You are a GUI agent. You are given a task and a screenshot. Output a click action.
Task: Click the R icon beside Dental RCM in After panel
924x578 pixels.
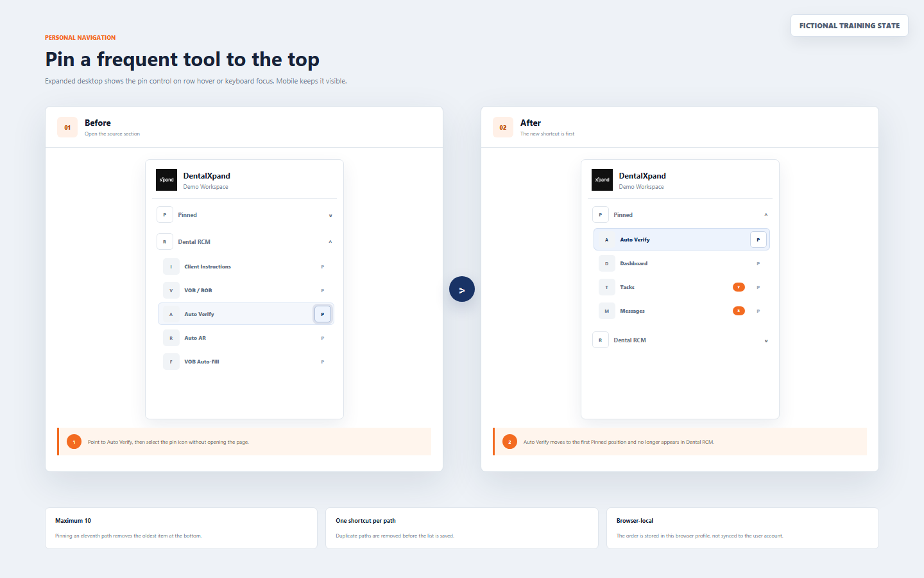click(601, 340)
